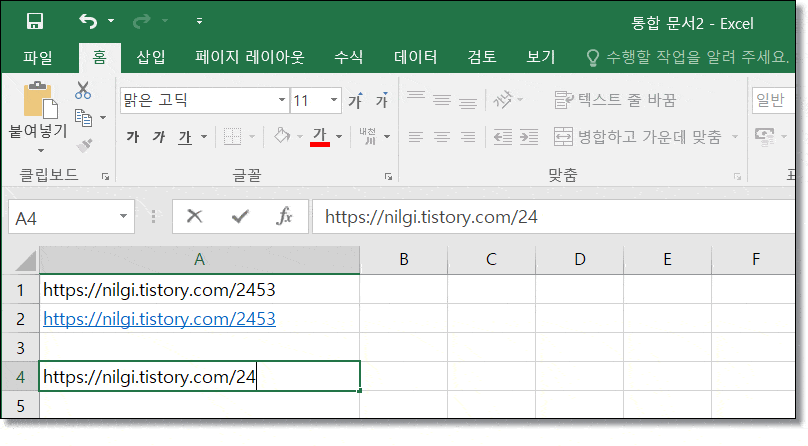Confirm entry with the checkmark icon
Screen dimensions: 808x446
[x=240, y=216]
